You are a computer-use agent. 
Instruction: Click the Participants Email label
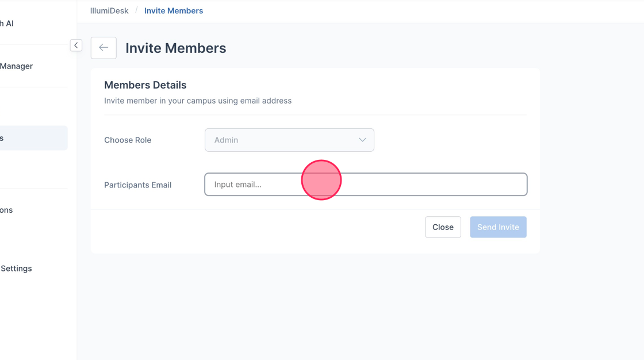137,185
